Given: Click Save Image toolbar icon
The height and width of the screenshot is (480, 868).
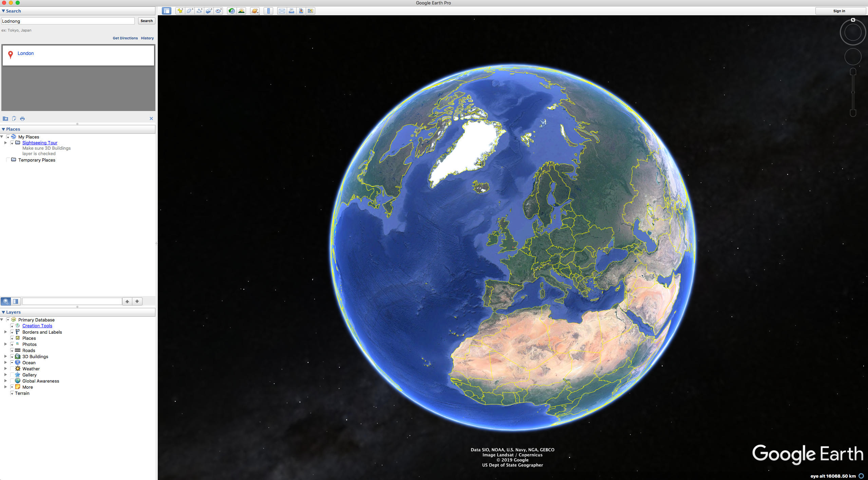Looking at the screenshot, I should 301,11.
